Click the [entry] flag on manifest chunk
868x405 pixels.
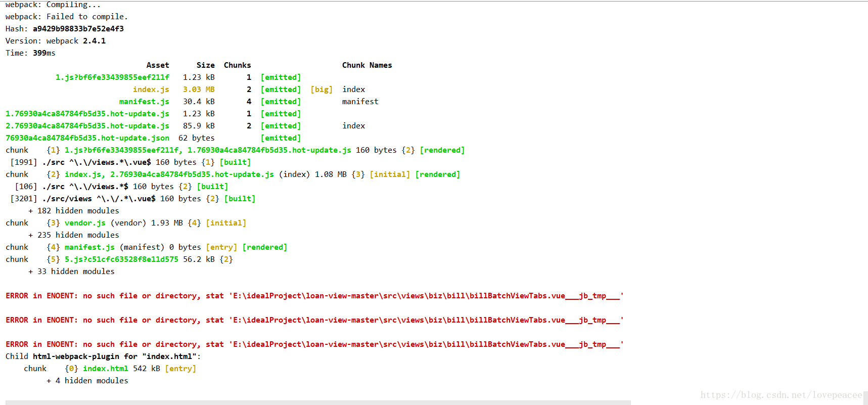point(221,247)
